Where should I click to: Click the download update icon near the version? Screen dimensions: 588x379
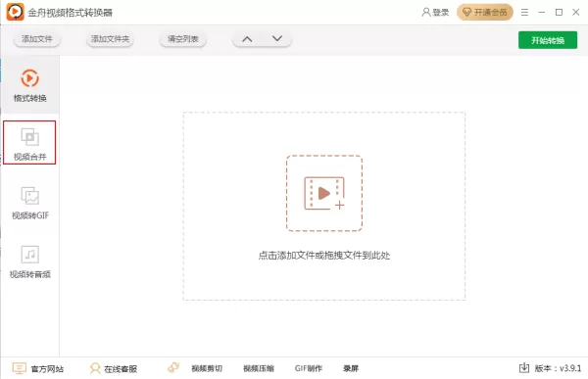click(524, 368)
